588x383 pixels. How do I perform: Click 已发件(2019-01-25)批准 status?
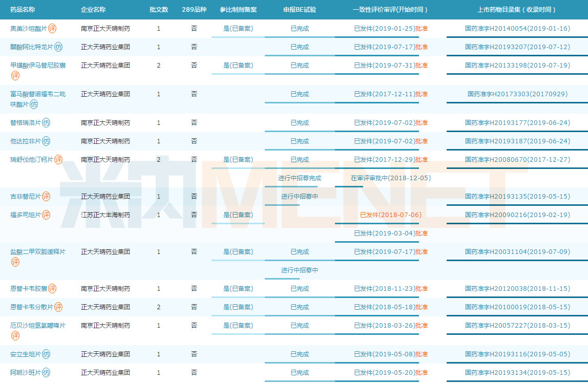[391, 29]
